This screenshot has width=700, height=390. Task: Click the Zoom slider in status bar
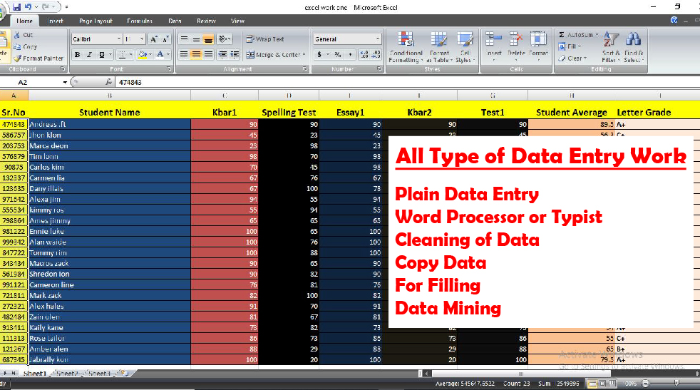click(x=676, y=383)
